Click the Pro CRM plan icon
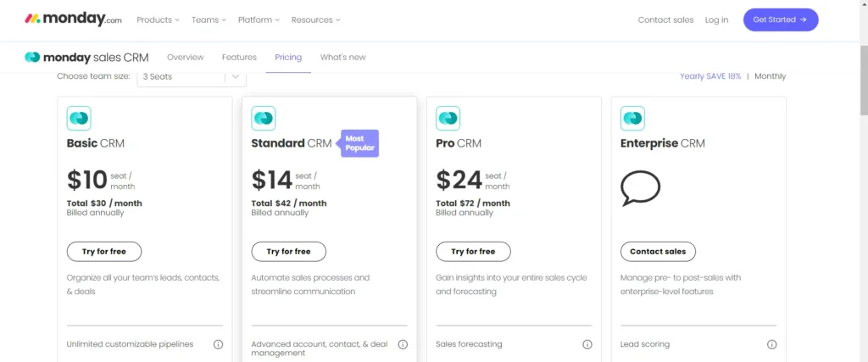The width and height of the screenshot is (868, 362). (448, 118)
